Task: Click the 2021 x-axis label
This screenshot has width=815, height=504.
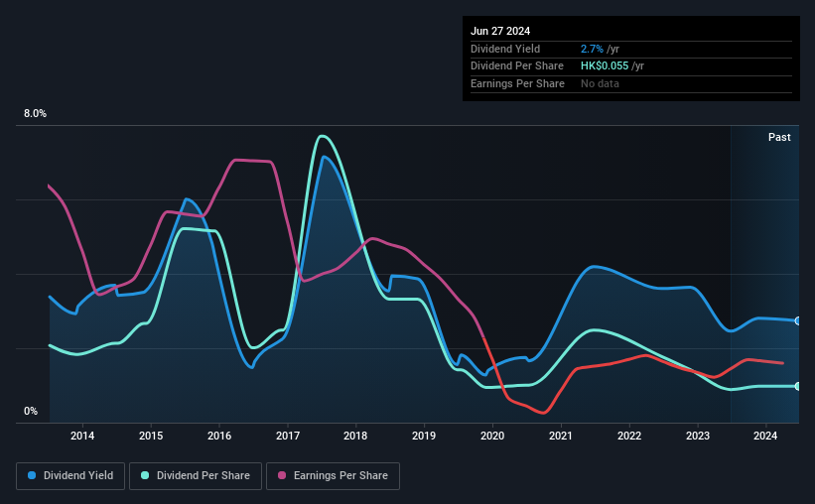Action: (x=561, y=436)
